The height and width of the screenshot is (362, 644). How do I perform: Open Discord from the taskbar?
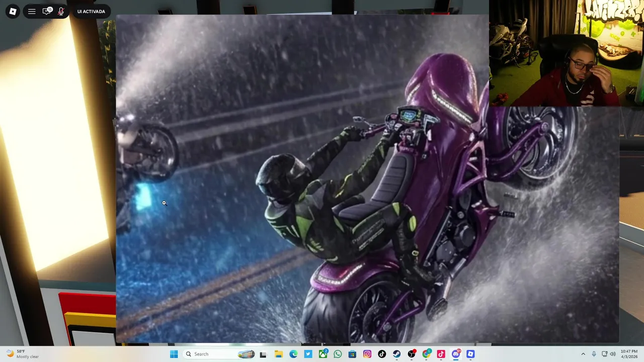pyautogui.click(x=456, y=354)
